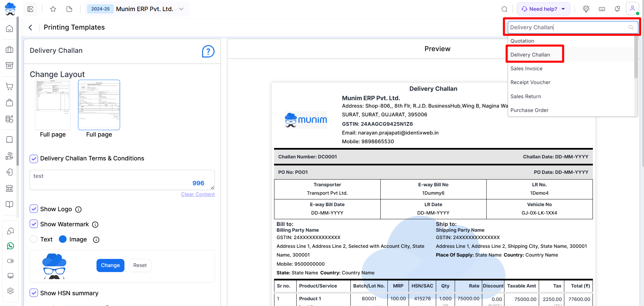The height and width of the screenshot is (306, 644).
Task: Click the Munim logo in top-left corner
Action: [10, 9]
